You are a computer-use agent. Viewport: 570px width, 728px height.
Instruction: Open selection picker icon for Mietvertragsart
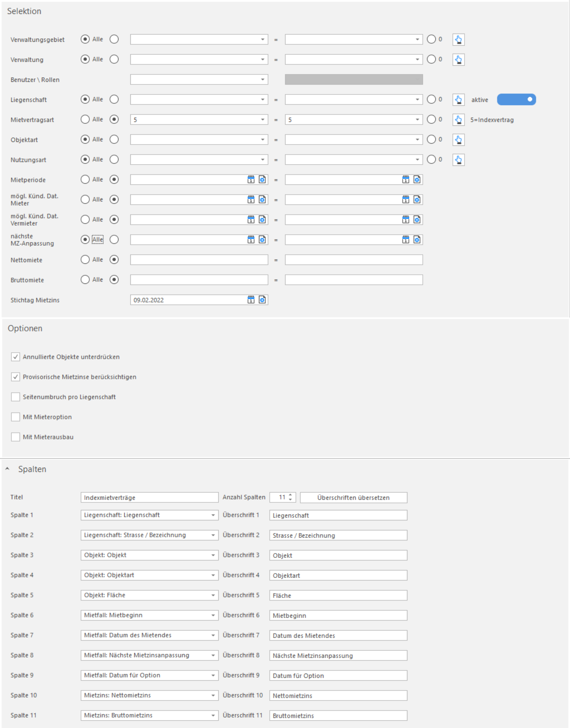[458, 120]
